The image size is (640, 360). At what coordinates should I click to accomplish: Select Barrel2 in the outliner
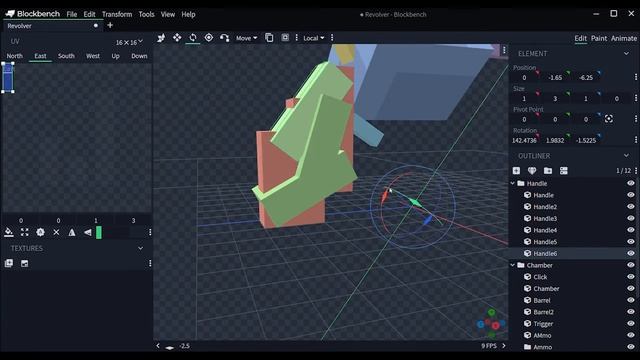coord(543,312)
